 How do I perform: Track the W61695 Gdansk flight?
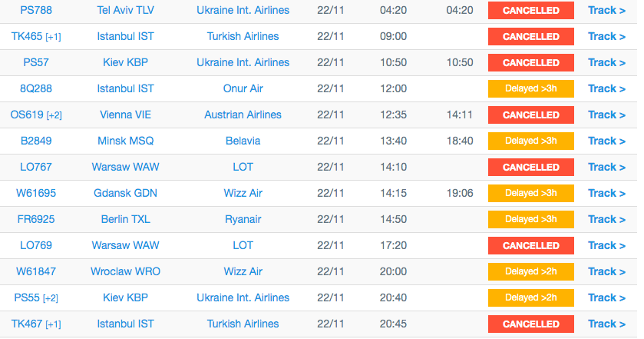pos(606,194)
